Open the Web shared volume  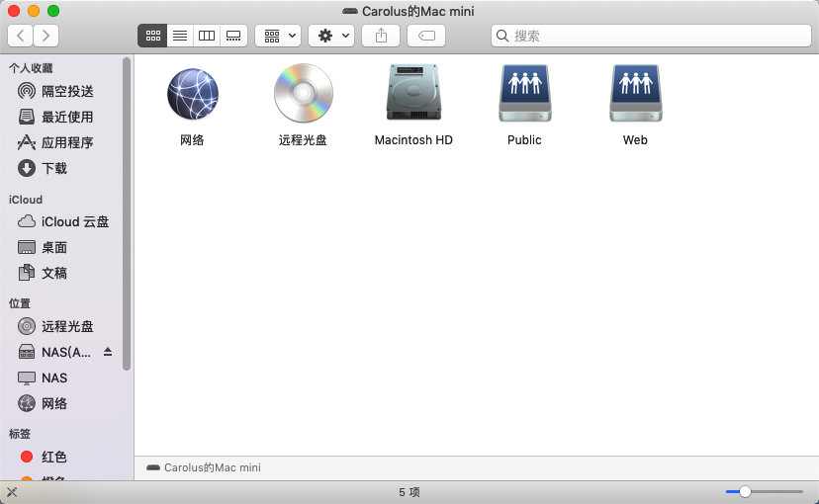pos(635,94)
